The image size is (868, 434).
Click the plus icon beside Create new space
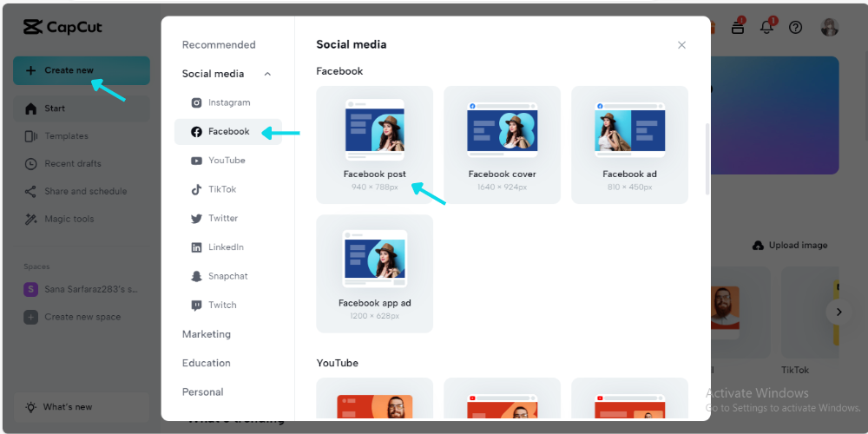point(31,317)
